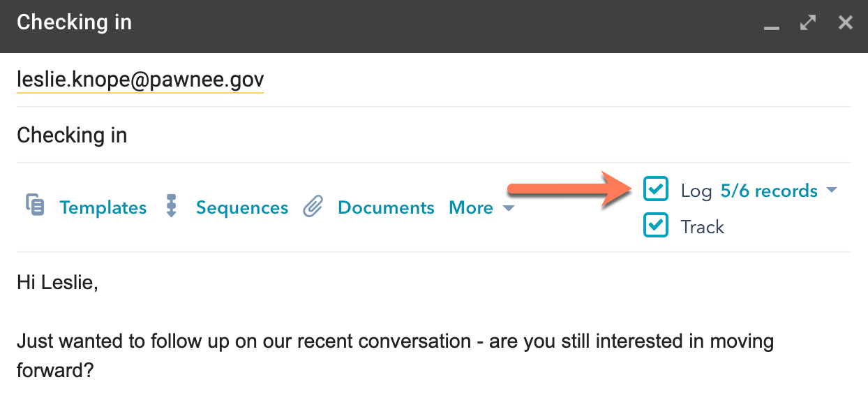Screen dimensions: 868x412
Task: Open the Templates menu text
Action: (103, 208)
